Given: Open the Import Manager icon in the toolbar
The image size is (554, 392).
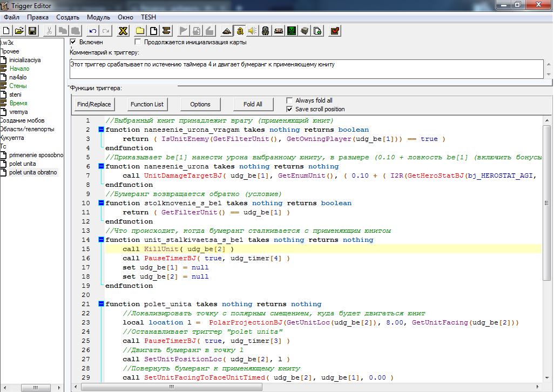Looking at the screenshot, I should pyautogui.click(x=318, y=31).
